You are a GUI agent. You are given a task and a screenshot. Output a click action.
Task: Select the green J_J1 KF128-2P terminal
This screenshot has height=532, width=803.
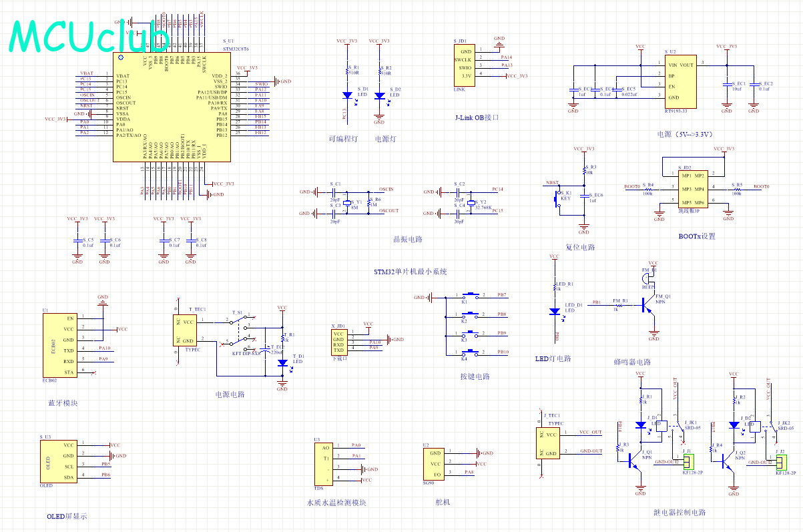(x=688, y=461)
